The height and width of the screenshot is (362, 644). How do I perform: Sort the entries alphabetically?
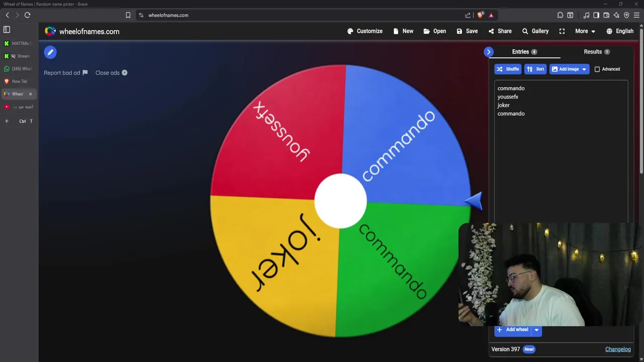535,69
